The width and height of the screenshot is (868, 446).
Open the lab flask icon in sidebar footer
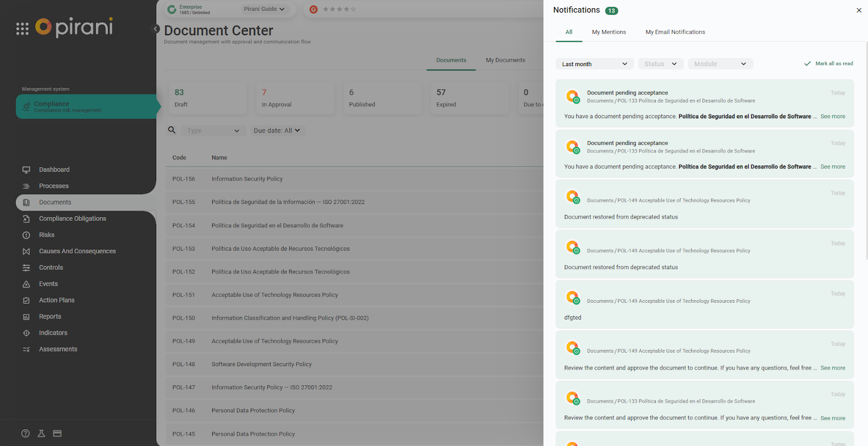[41, 434]
